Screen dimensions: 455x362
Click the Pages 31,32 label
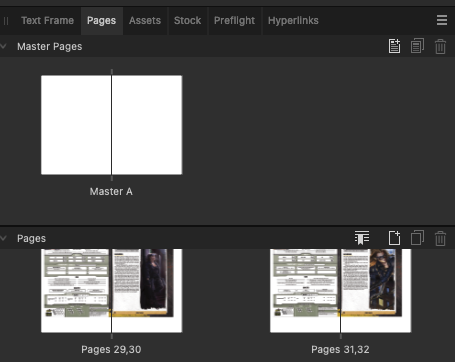click(340, 349)
